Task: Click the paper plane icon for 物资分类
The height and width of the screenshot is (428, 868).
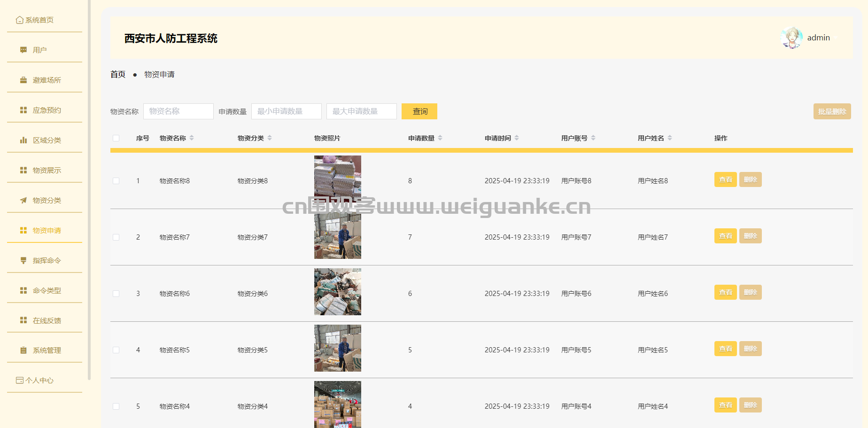Action: point(23,201)
